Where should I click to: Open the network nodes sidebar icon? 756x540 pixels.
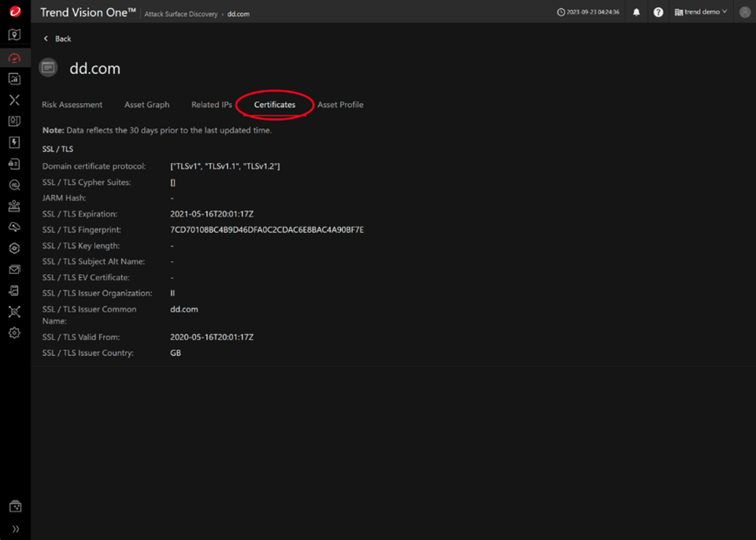(x=14, y=312)
